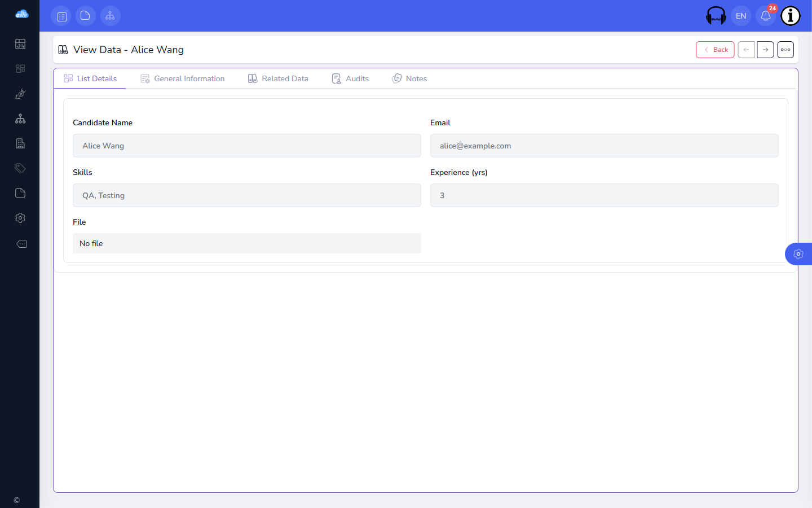This screenshot has height=508, width=812.
Task: Switch to the General Information tab
Action: pyautogui.click(x=183, y=78)
